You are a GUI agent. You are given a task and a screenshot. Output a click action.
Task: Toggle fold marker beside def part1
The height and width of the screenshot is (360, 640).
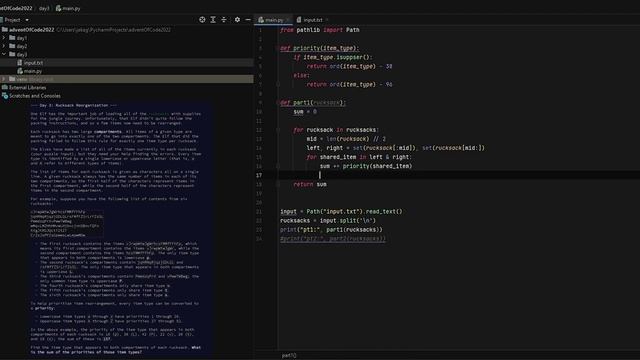pos(278,102)
